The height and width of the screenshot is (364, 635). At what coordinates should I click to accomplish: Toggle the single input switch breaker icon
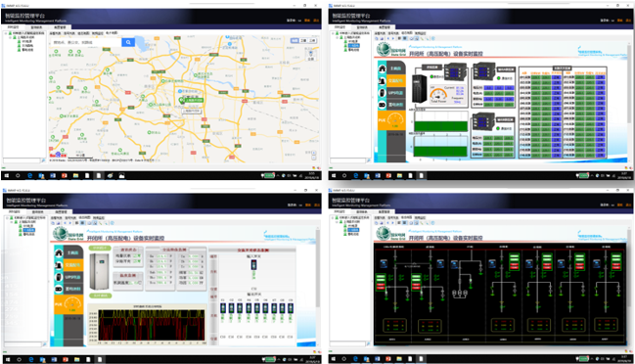253,265
